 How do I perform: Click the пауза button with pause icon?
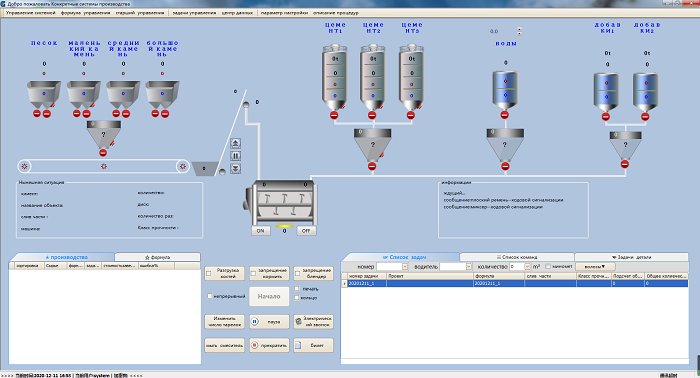pyautogui.click(x=269, y=322)
